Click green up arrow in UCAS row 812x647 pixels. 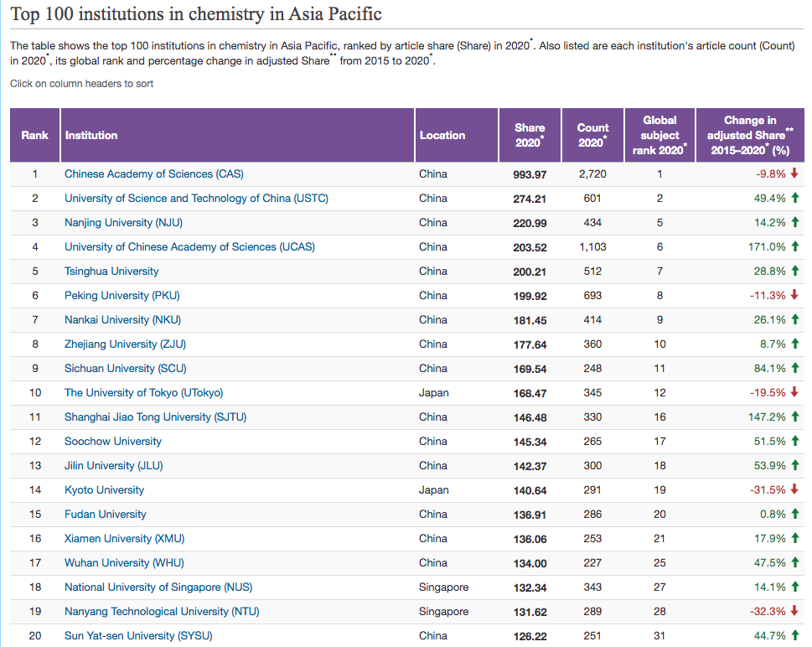pos(794,247)
